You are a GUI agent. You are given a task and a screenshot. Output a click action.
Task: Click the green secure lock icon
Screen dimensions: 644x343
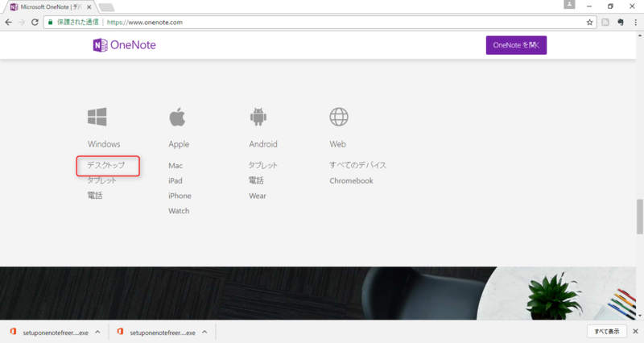pos(51,23)
